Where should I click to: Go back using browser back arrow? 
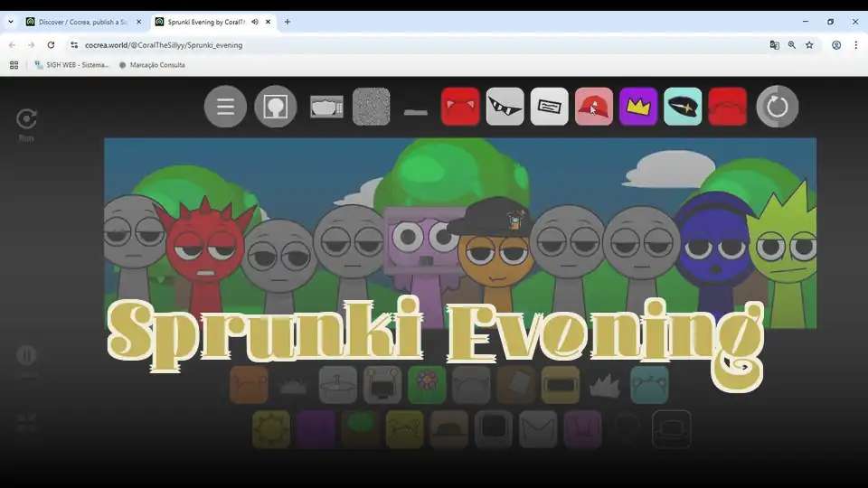(x=12, y=45)
